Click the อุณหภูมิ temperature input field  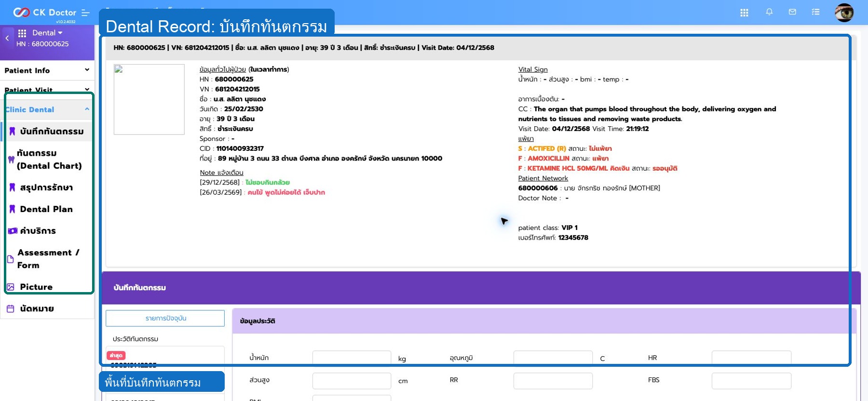[x=553, y=358]
